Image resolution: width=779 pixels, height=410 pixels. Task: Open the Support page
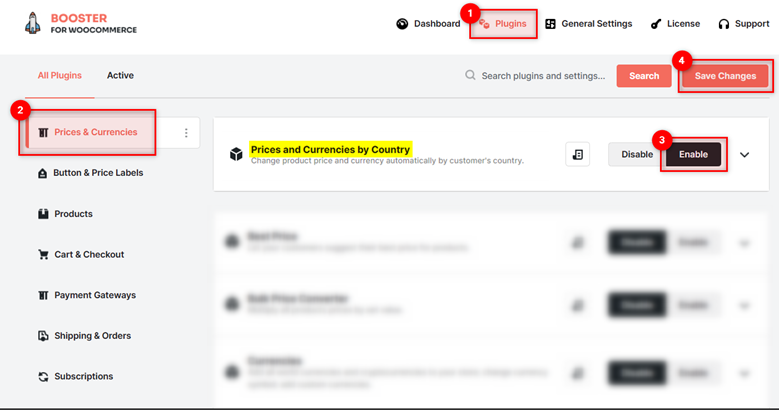[x=744, y=24]
